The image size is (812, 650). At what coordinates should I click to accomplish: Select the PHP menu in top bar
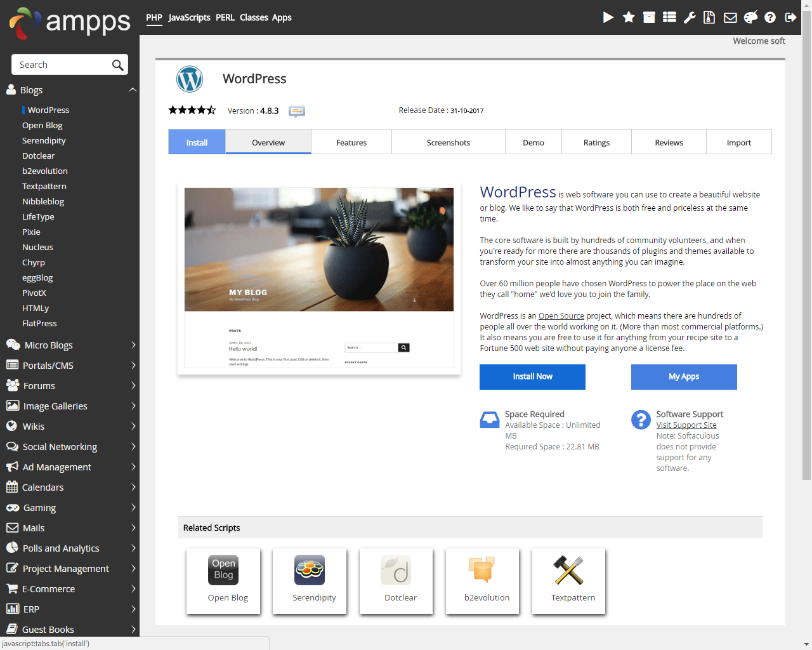pos(154,18)
